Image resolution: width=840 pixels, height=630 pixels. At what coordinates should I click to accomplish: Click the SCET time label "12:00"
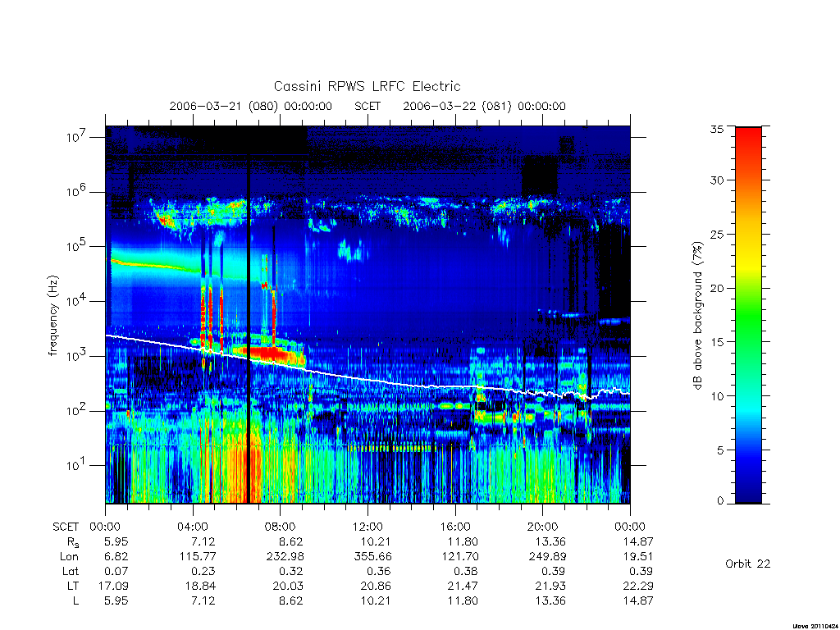(368, 527)
